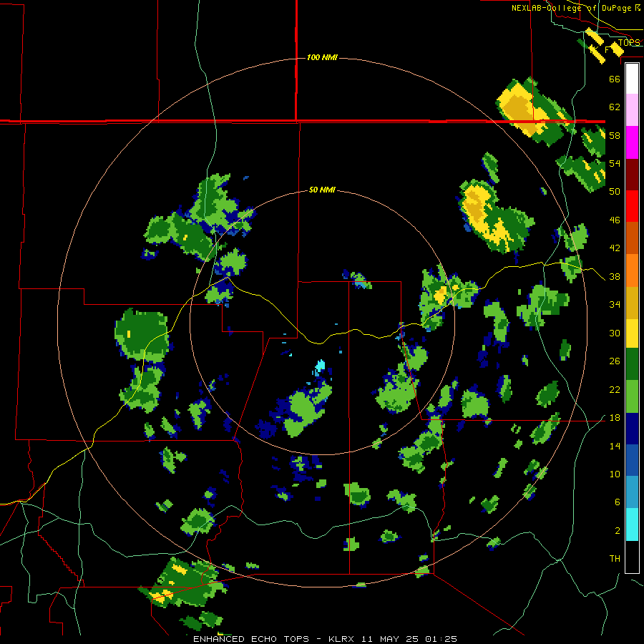
Task: Click the legend value '10'
Action: pyautogui.click(x=615, y=474)
